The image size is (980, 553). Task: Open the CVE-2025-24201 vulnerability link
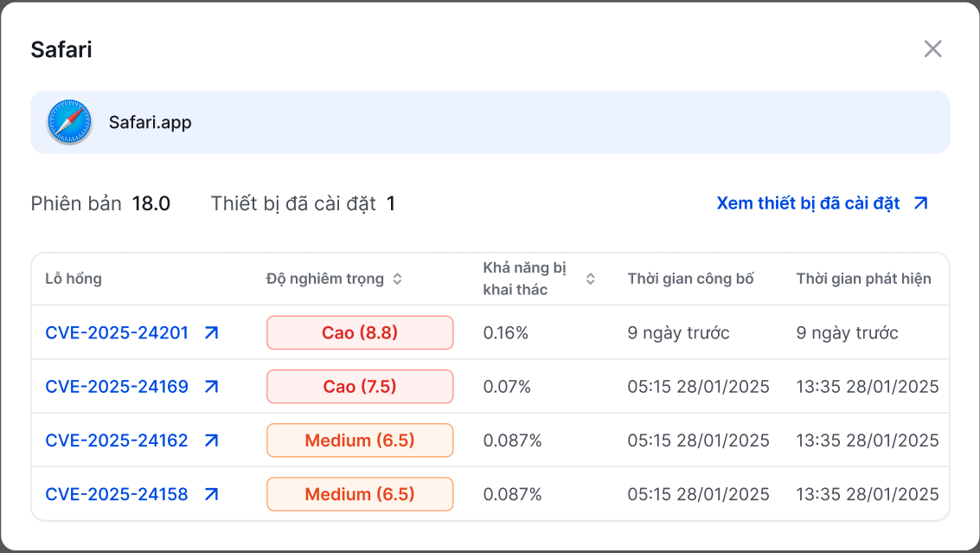click(117, 333)
